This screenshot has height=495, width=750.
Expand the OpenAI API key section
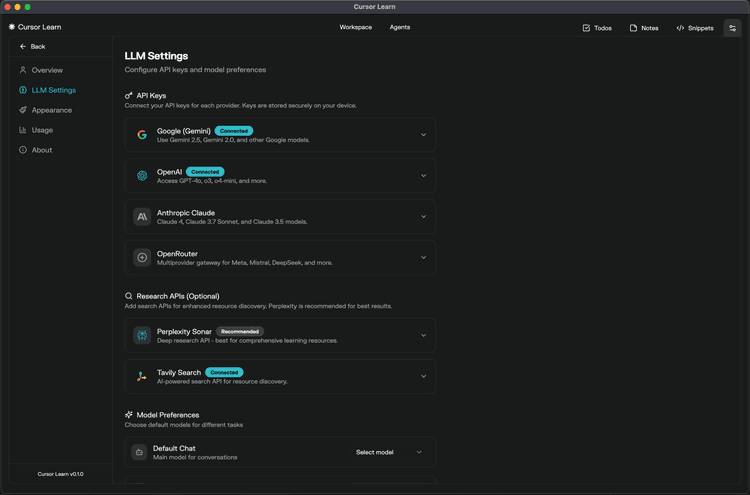click(x=423, y=176)
